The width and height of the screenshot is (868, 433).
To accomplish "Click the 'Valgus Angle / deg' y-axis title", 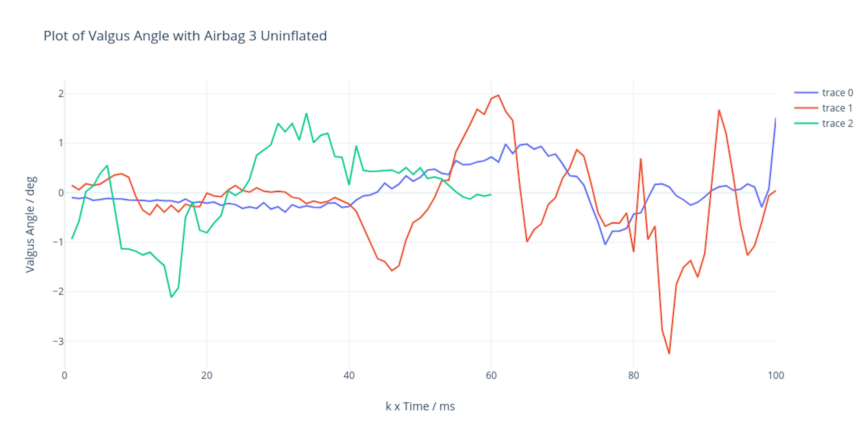I will [x=30, y=225].
